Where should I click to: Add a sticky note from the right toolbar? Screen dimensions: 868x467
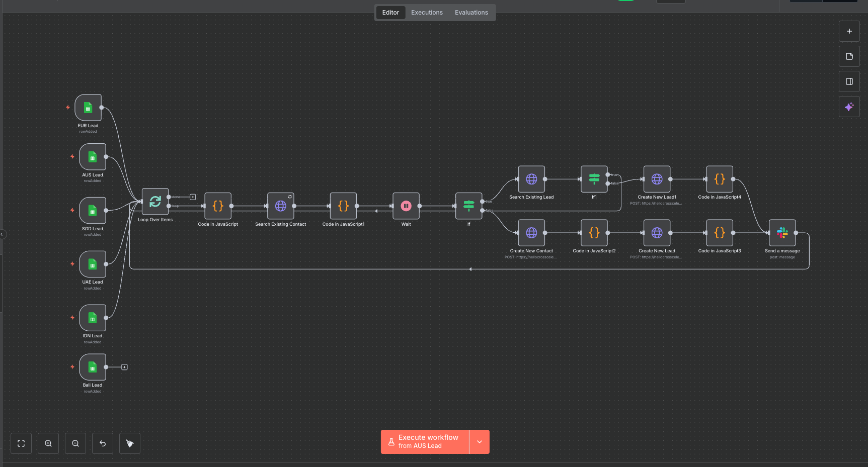849,56
